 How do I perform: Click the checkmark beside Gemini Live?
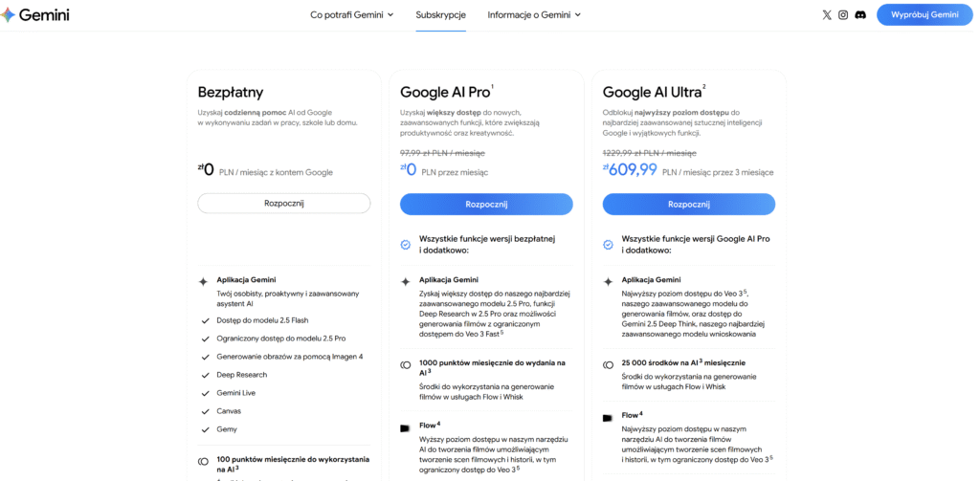[x=204, y=393]
